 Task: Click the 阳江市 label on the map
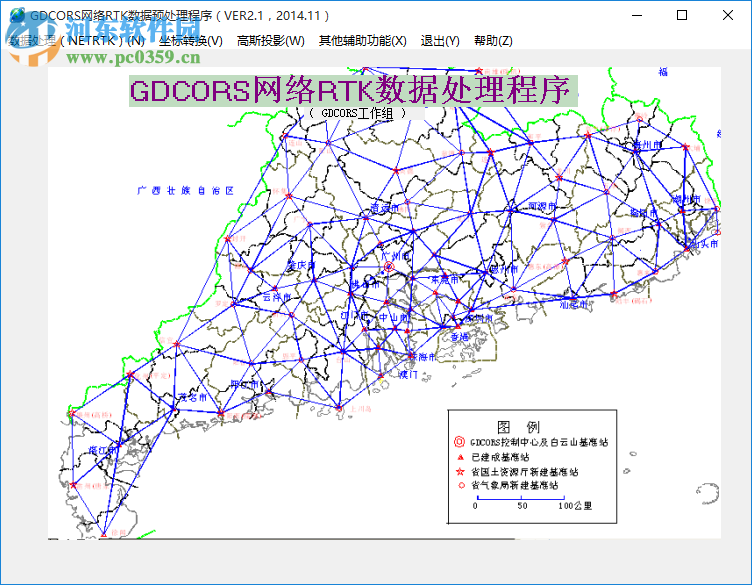click(x=245, y=384)
